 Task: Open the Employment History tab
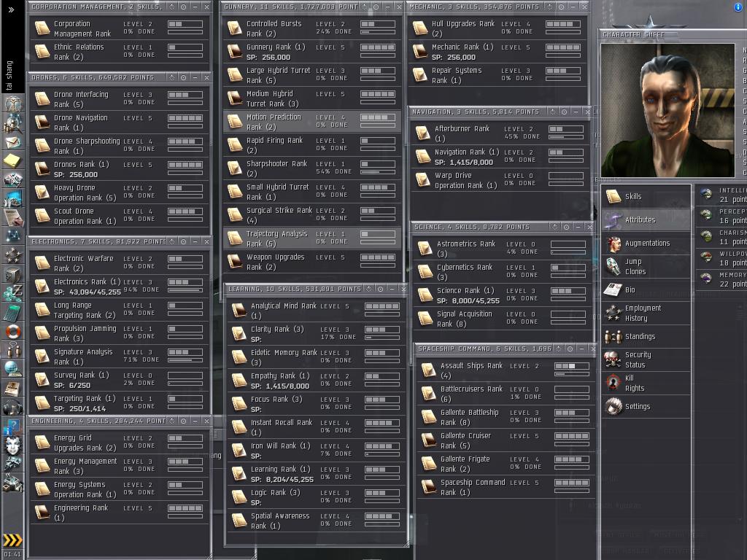point(646,313)
